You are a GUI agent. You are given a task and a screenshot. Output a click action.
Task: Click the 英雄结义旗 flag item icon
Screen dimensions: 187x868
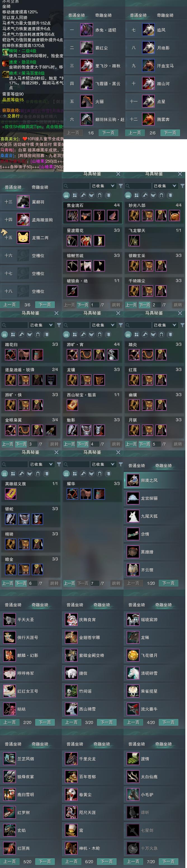(x=10, y=494)
